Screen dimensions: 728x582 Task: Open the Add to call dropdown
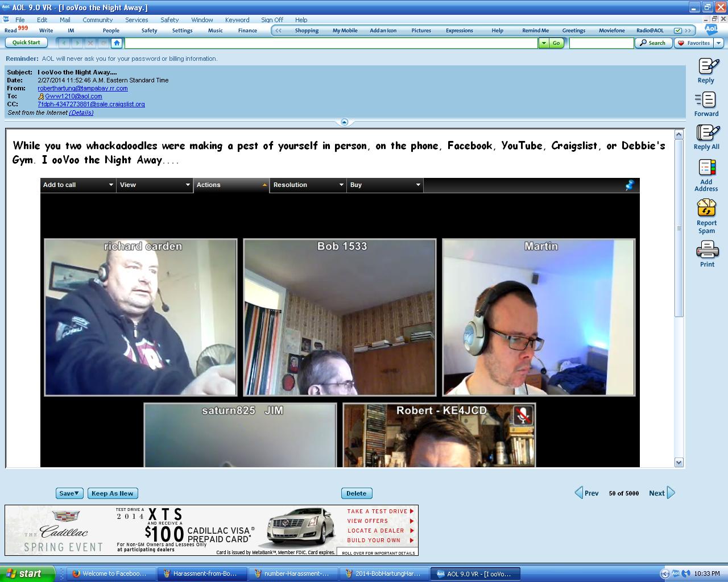[x=78, y=185]
